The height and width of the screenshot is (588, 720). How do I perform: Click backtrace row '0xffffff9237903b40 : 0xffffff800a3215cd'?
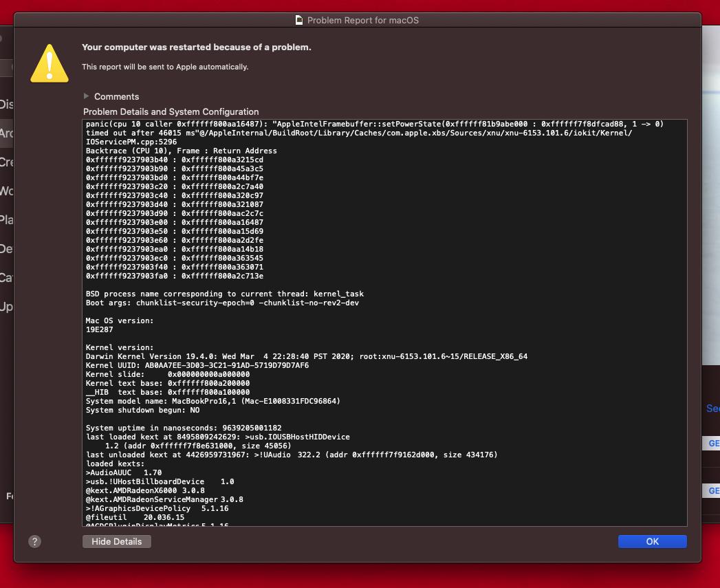[x=175, y=160]
